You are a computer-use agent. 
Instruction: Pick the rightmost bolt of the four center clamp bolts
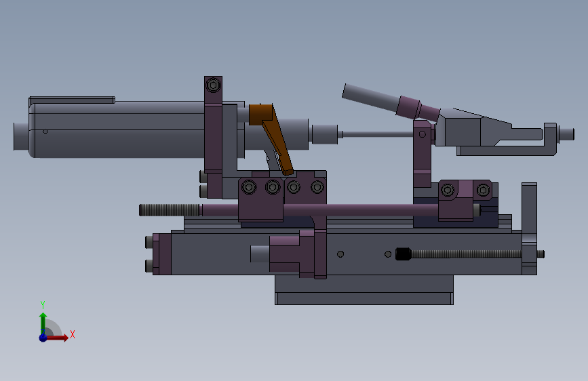click(x=317, y=186)
